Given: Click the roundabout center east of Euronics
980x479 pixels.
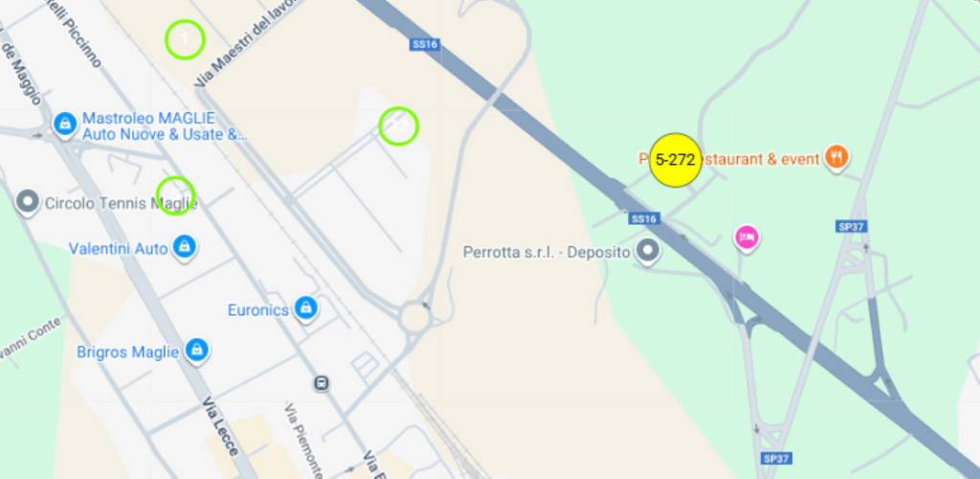Looking at the screenshot, I should (415, 318).
